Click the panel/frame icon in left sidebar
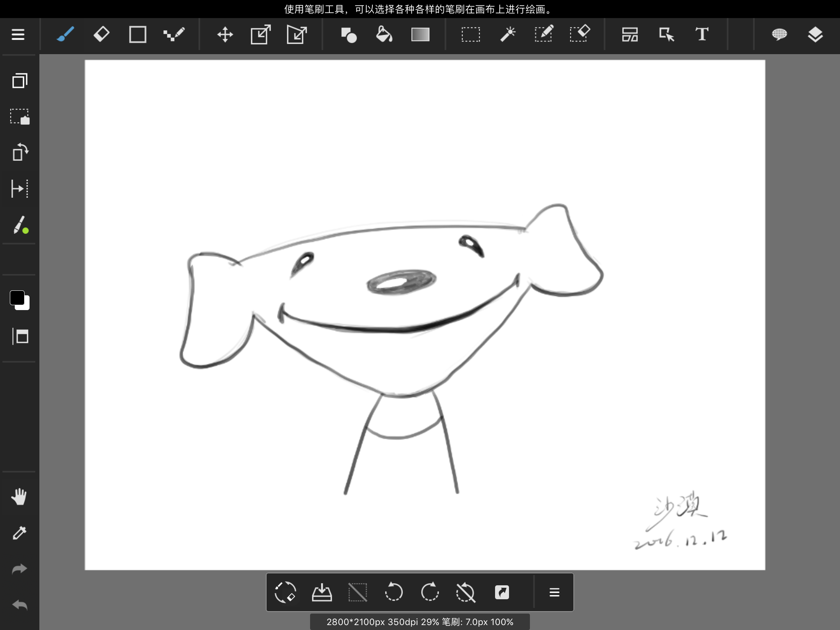Screen dimensions: 840x630 point(20,336)
